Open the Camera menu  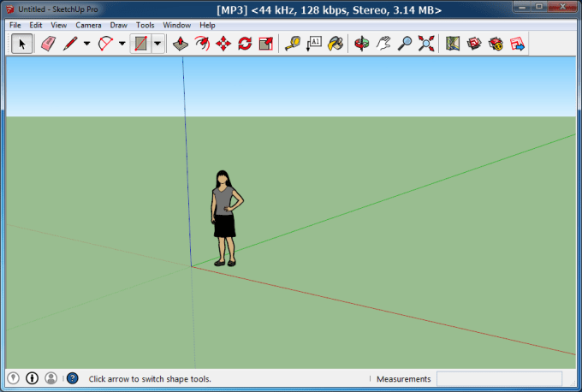pos(88,25)
